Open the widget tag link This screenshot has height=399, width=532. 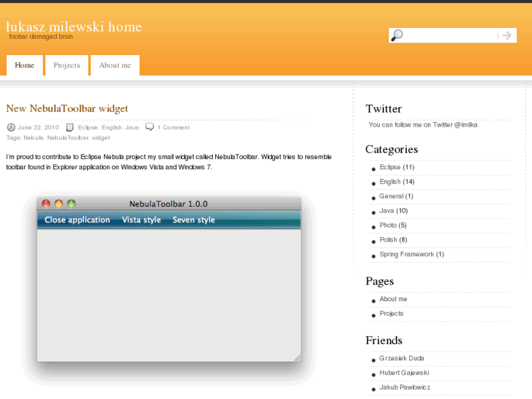101,138
